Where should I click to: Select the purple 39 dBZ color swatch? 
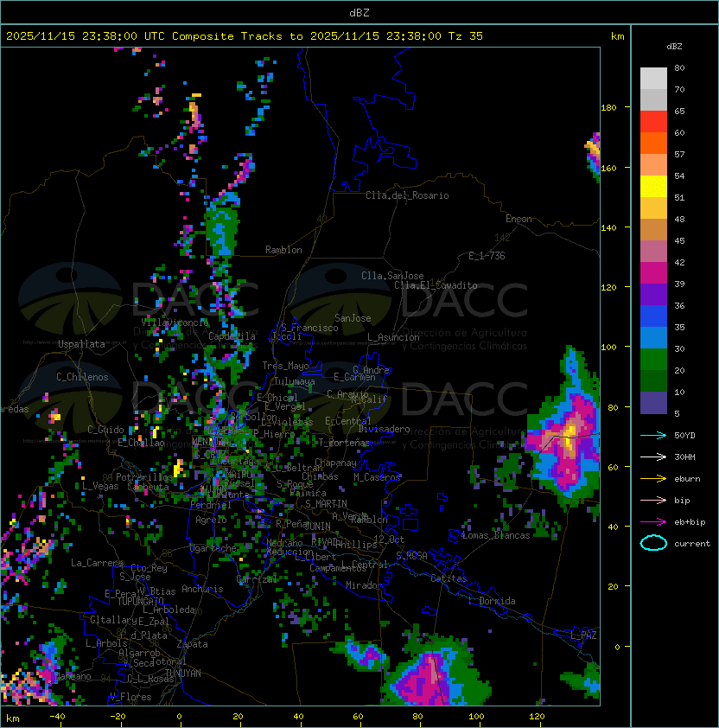[x=653, y=294]
